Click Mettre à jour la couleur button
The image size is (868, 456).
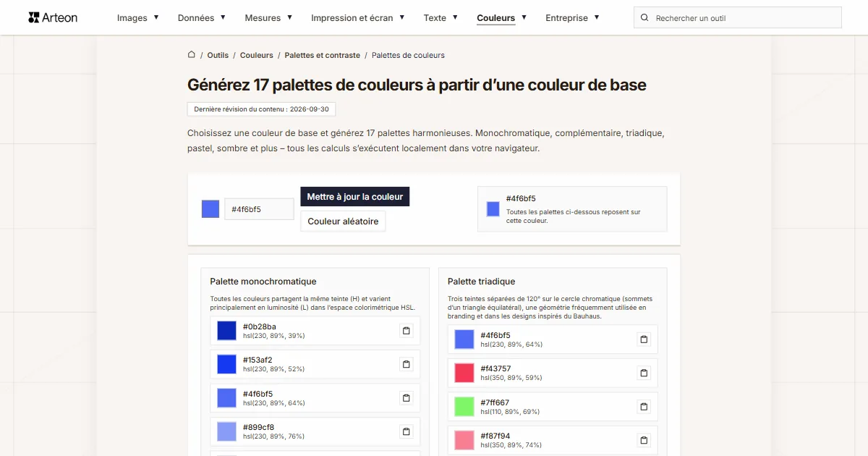coord(355,196)
